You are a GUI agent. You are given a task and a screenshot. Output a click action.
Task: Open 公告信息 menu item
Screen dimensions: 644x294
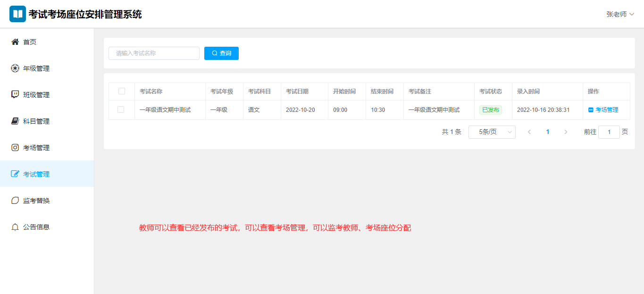click(36, 227)
